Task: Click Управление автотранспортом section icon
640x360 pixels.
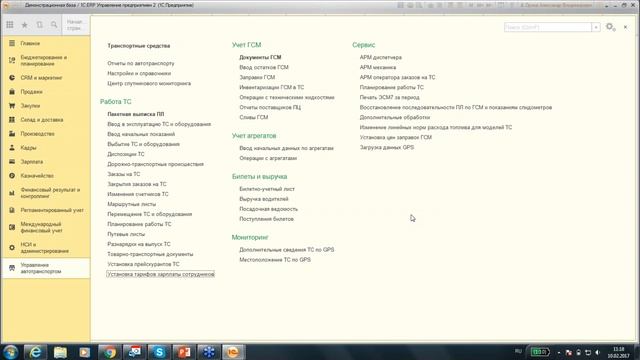Action: [12, 268]
